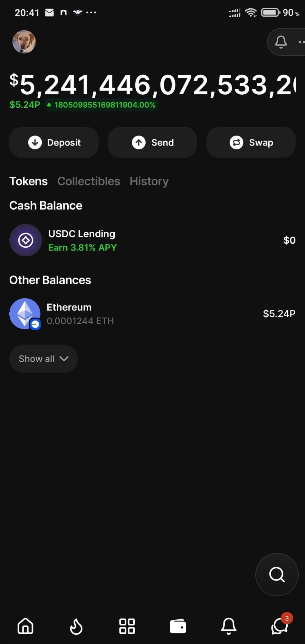Tap the Deposit button
The image size is (305, 644).
click(x=54, y=142)
